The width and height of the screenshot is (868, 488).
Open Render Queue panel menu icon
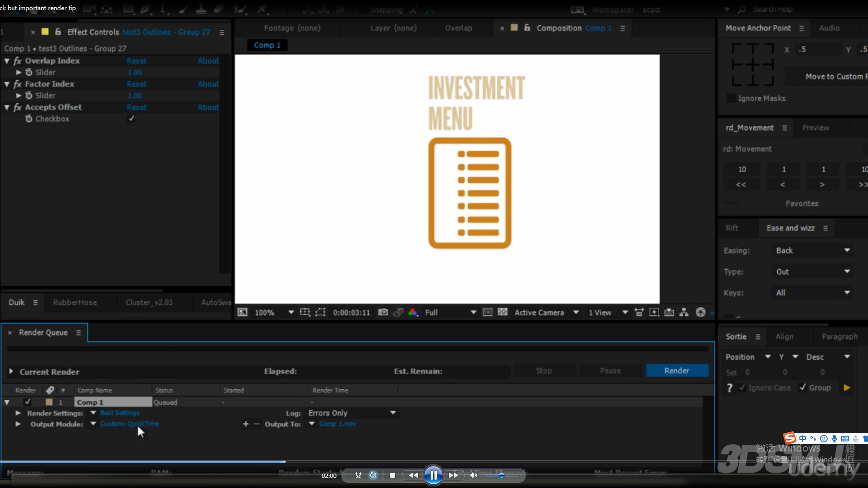[78, 333]
